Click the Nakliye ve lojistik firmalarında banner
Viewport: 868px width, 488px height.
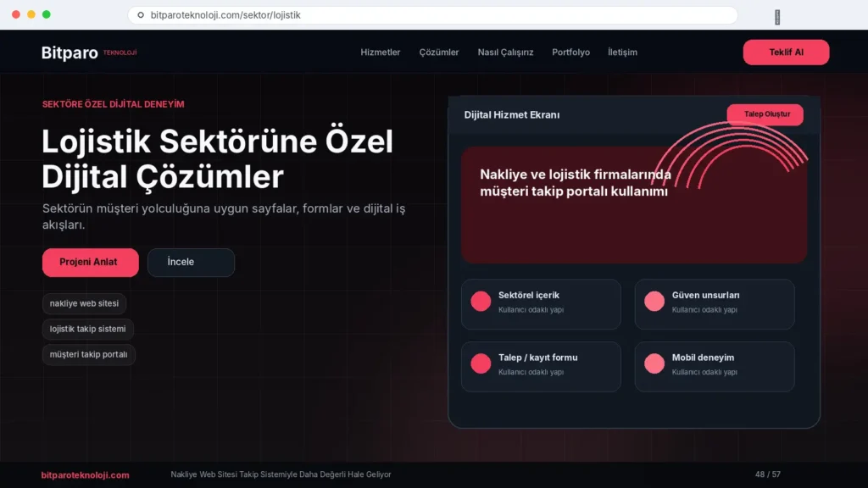pos(634,205)
